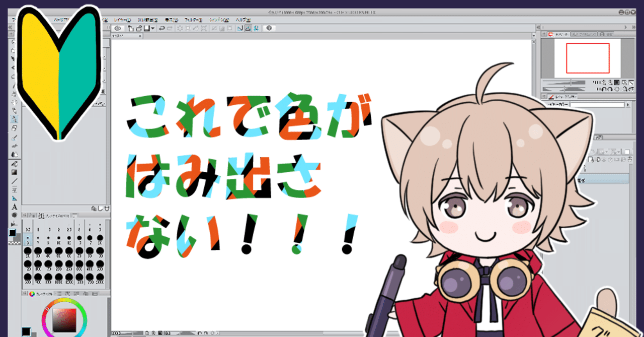The height and width of the screenshot is (337, 644).
Task: Adjust the Navigator rotation slider
Action: [563, 89]
